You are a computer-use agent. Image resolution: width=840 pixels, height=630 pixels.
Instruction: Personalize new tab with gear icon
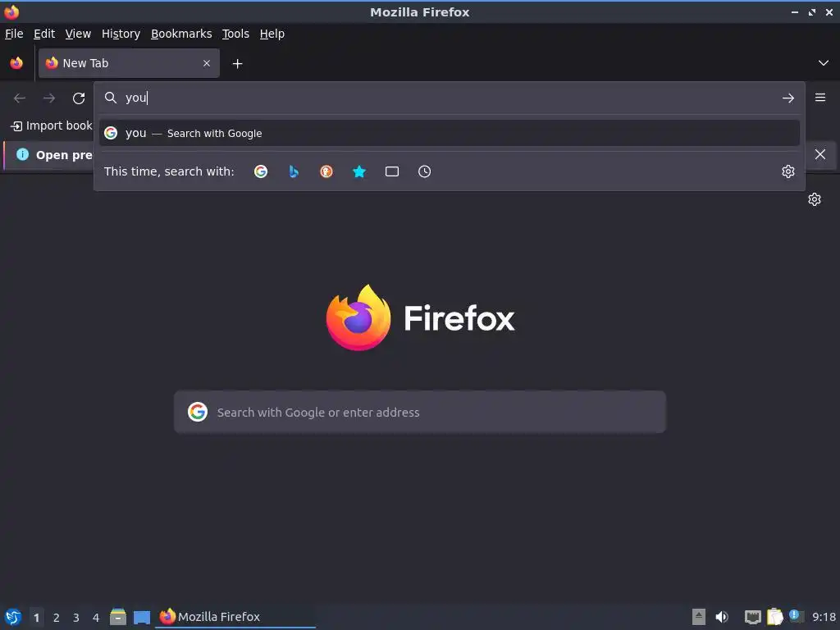pos(815,199)
